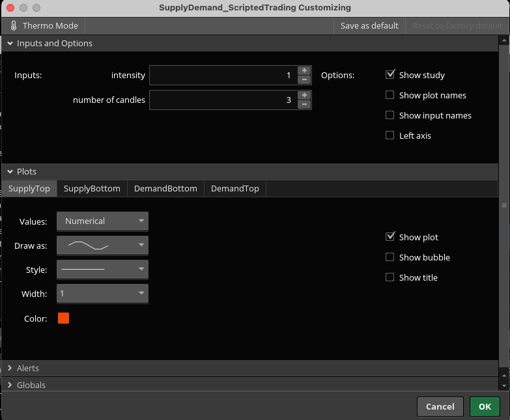Open the Values dropdown showing Numerical
510x420 pixels.
pyautogui.click(x=102, y=221)
